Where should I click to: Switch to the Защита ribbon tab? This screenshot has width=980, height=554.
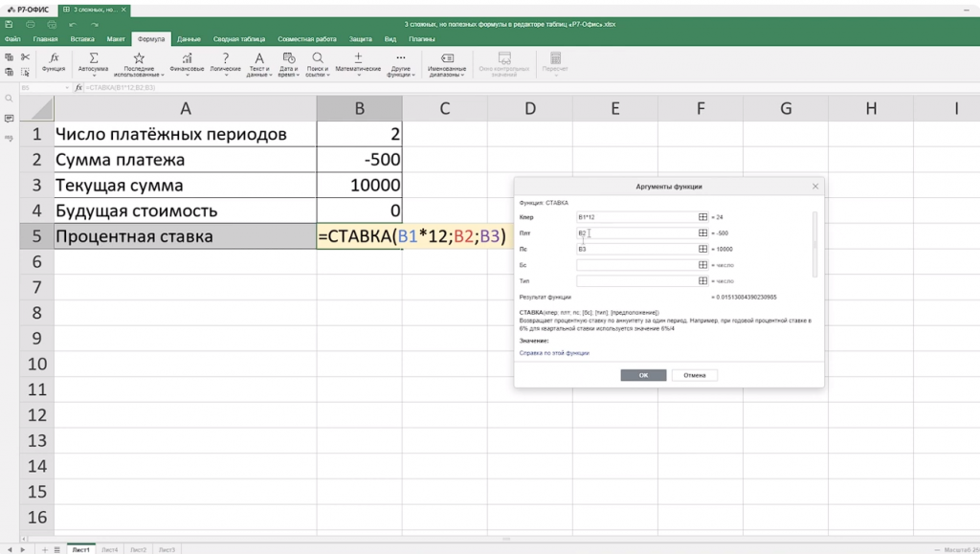360,38
